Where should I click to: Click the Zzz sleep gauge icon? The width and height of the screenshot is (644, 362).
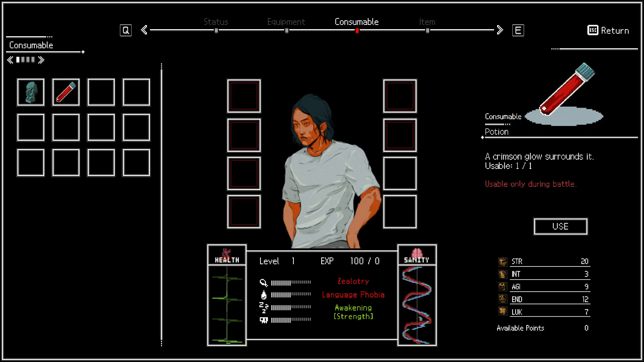[265, 307]
